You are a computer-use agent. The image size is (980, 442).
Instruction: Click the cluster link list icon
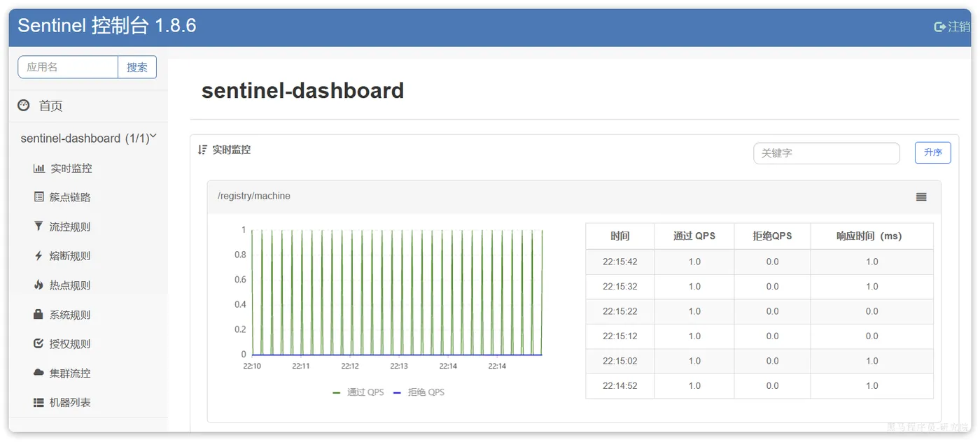tap(38, 197)
